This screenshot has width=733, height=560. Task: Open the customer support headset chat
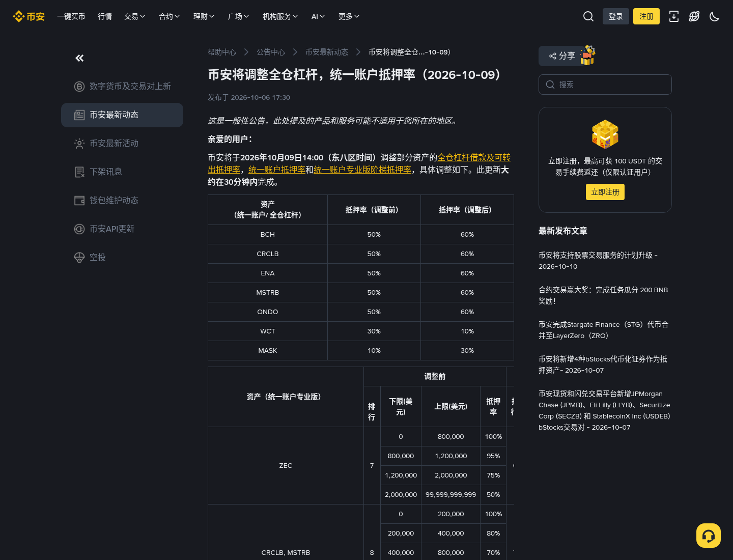pos(709,536)
